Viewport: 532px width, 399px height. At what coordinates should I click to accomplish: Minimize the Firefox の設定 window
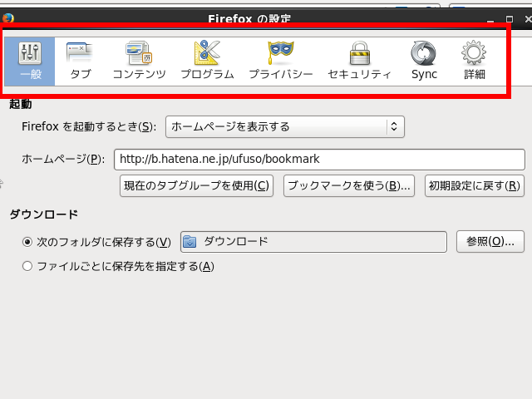coord(489,18)
